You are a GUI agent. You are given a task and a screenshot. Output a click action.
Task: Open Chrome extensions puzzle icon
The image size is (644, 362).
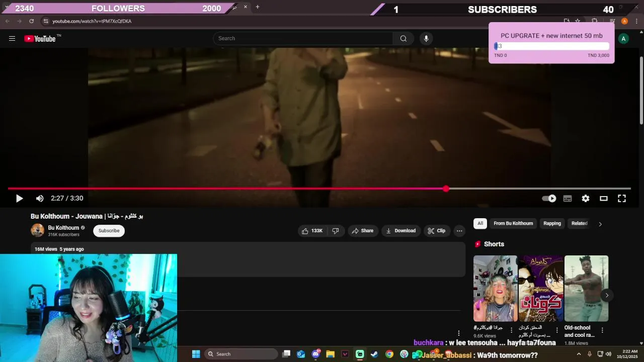tap(594, 21)
